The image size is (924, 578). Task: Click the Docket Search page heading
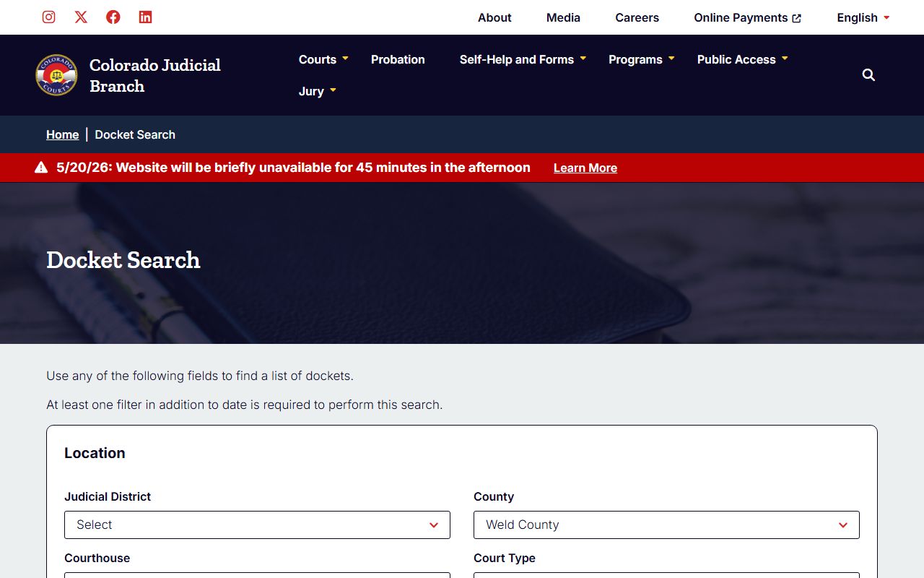pyautogui.click(x=123, y=260)
